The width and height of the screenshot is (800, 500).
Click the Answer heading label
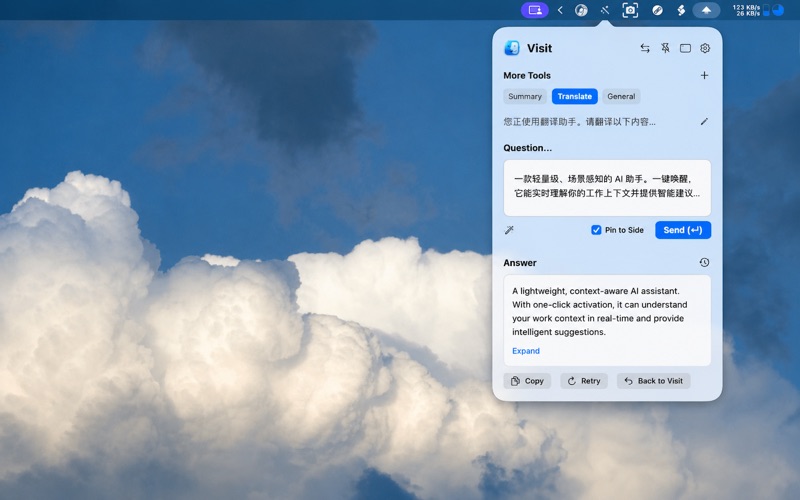click(x=520, y=263)
